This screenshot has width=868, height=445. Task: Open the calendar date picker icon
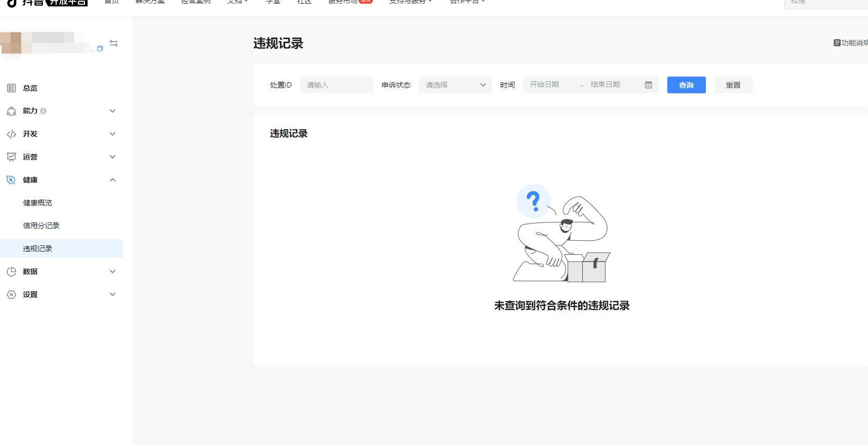[649, 85]
